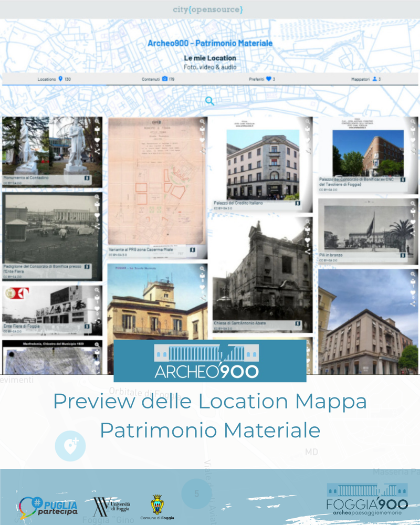The image size is (420, 525).
Task: Select the Preferiti 3 counter tab
Action: (262, 79)
